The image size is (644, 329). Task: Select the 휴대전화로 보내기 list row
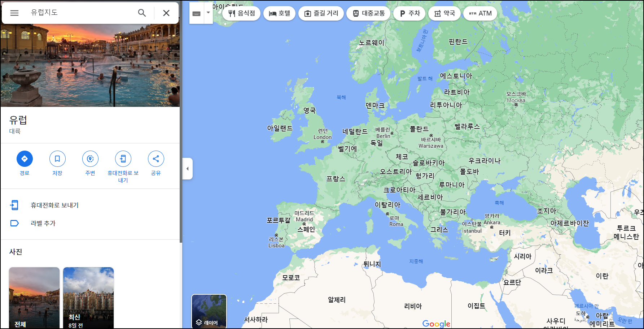(x=90, y=205)
